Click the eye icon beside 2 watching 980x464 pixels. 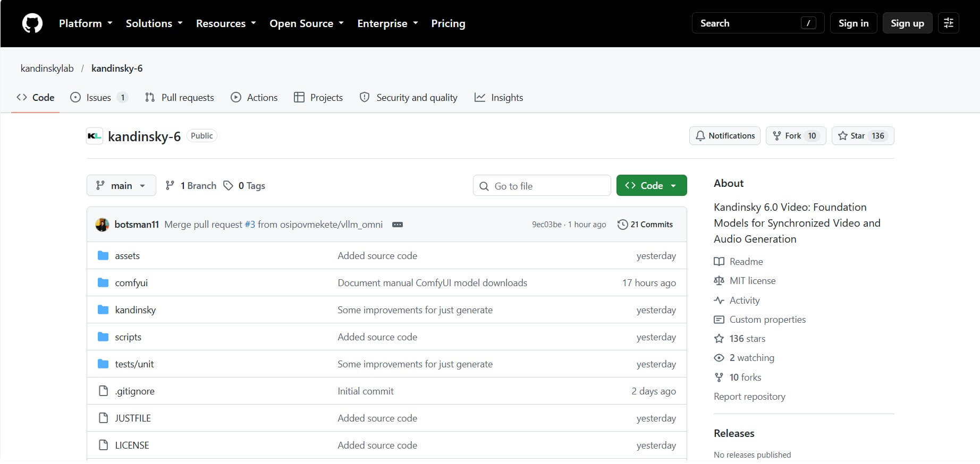click(719, 358)
